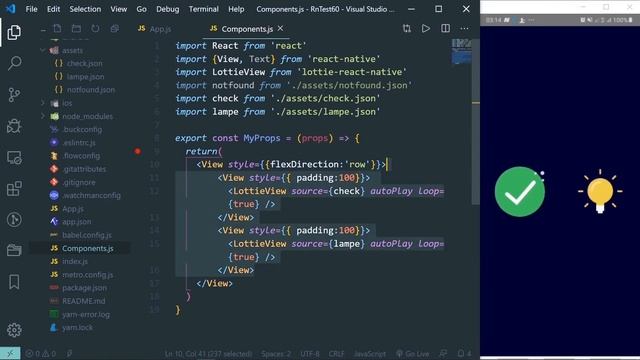Open package.json in the explorer

pos(84,288)
